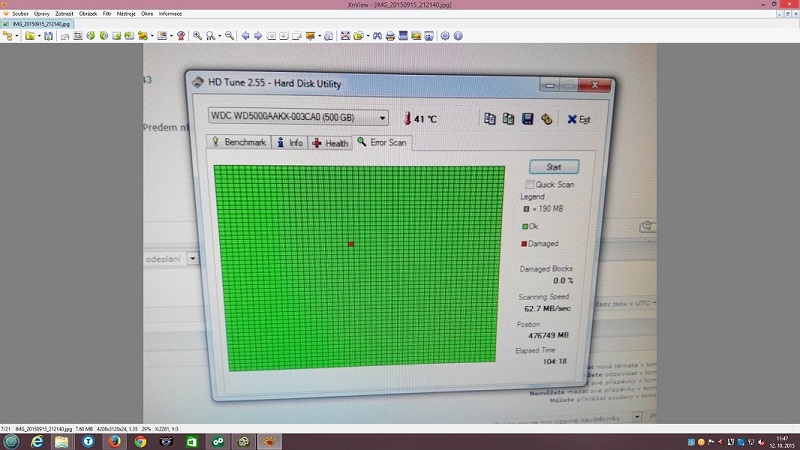Open the Informace menu

(x=170, y=14)
